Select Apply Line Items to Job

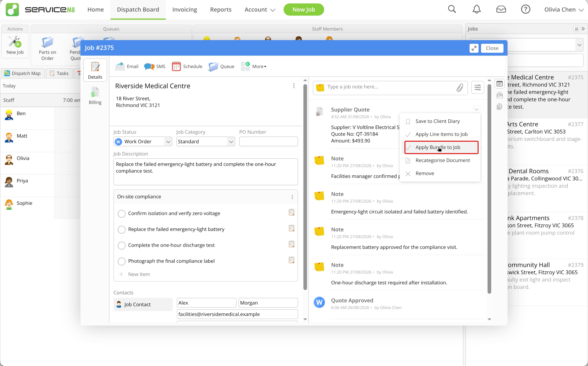(x=441, y=134)
